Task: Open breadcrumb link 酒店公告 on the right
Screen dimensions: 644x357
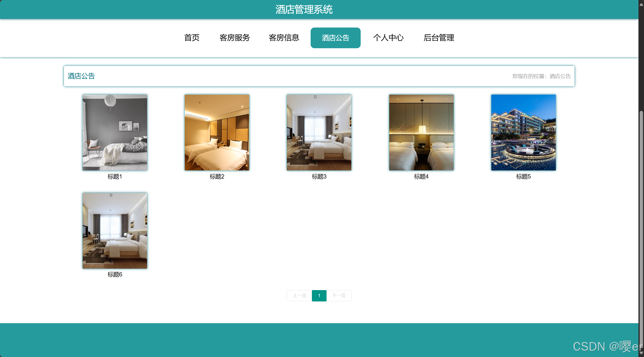Action: (x=560, y=76)
